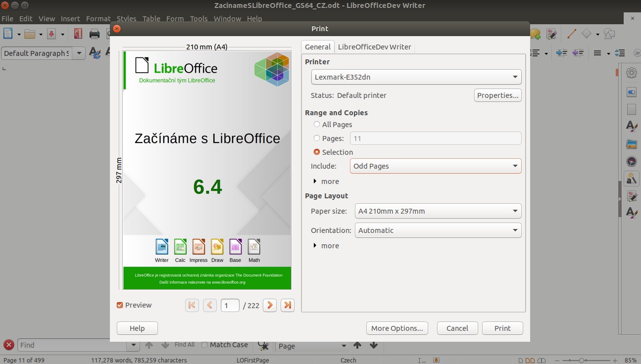Image resolution: width=641 pixels, height=364 pixels.
Task: Click the Export as PDF icon
Action: click(x=78, y=34)
